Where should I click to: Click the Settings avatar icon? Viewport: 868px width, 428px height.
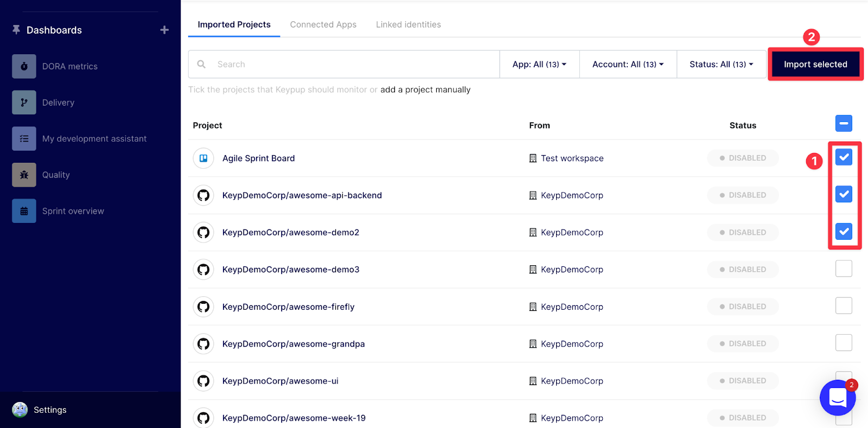click(x=20, y=410)
